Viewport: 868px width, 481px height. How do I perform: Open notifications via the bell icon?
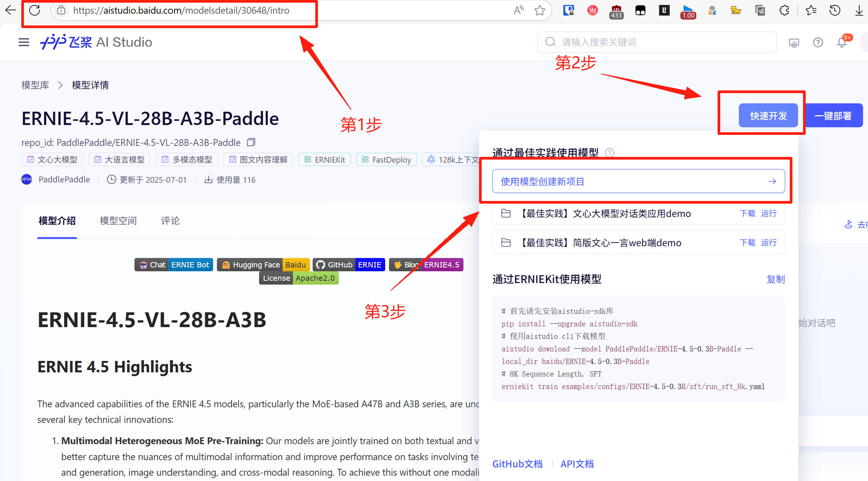pyautogui.click(x=841, y=42)
